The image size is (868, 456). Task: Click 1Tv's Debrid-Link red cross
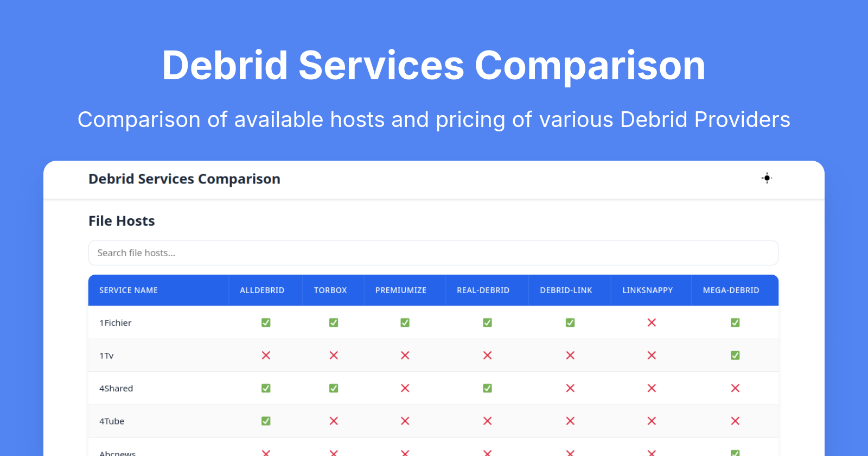(570, 355)
